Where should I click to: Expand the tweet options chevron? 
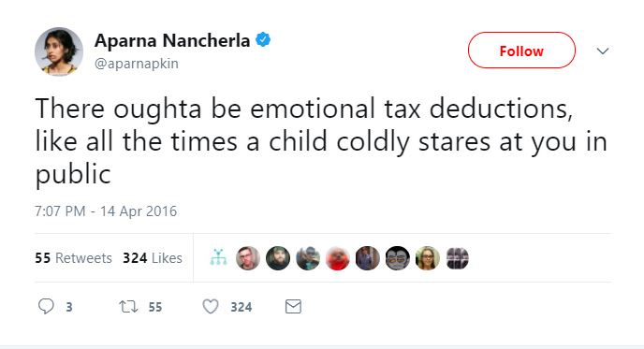[603, 51]
